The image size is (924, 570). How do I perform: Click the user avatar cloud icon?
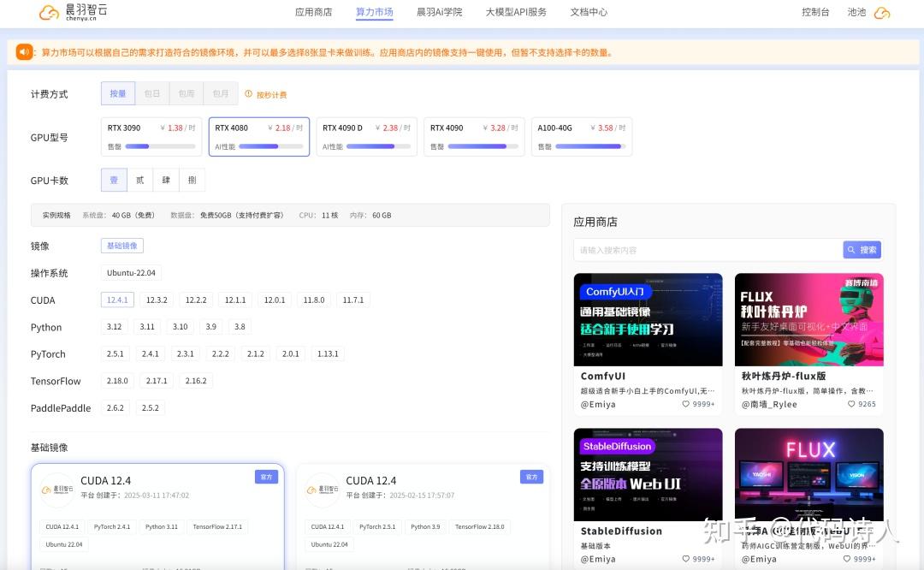tap(881, 13)
